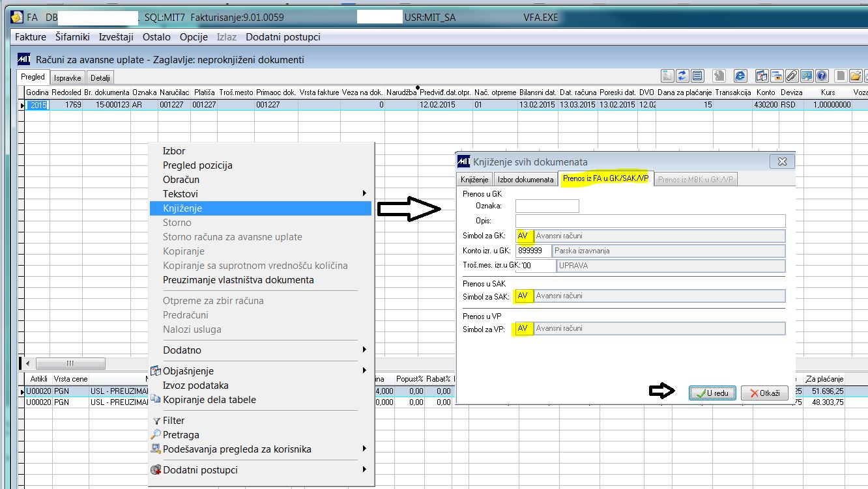Click the paperclip attachment icon
Viewport: 868px width, 489px height.
click(x=792, y=76)
